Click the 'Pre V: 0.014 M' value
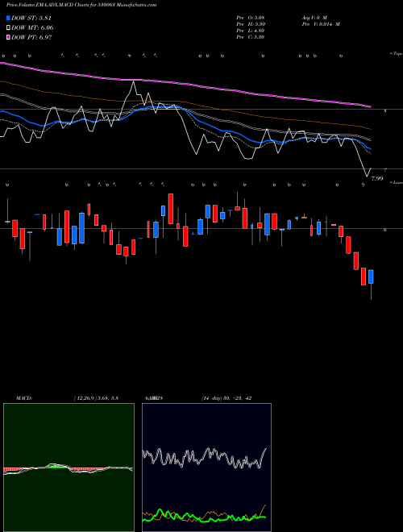This screenshot has height=532, width=403. (321, 24)
